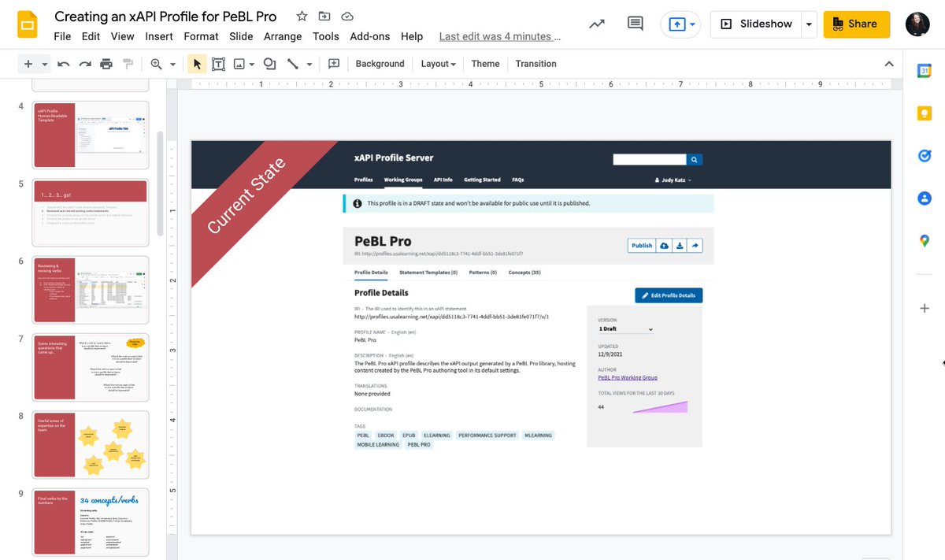Viewport: 945px width, 560px height.
Task: Open the Format menu
Action: point(201,36)
